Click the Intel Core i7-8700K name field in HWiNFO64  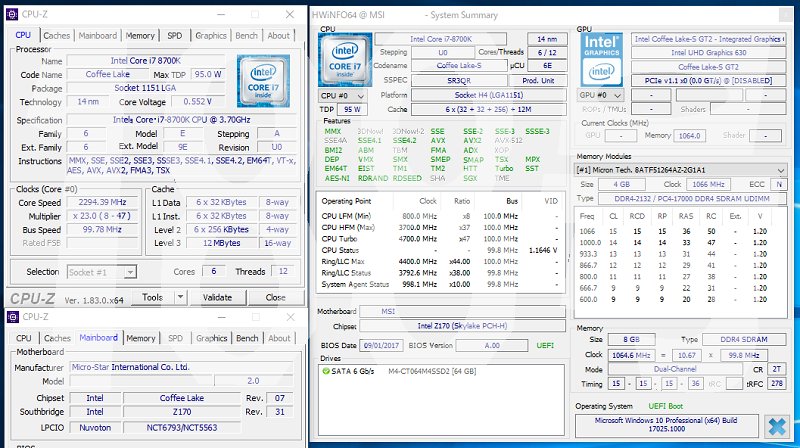[x=441, y=39]
